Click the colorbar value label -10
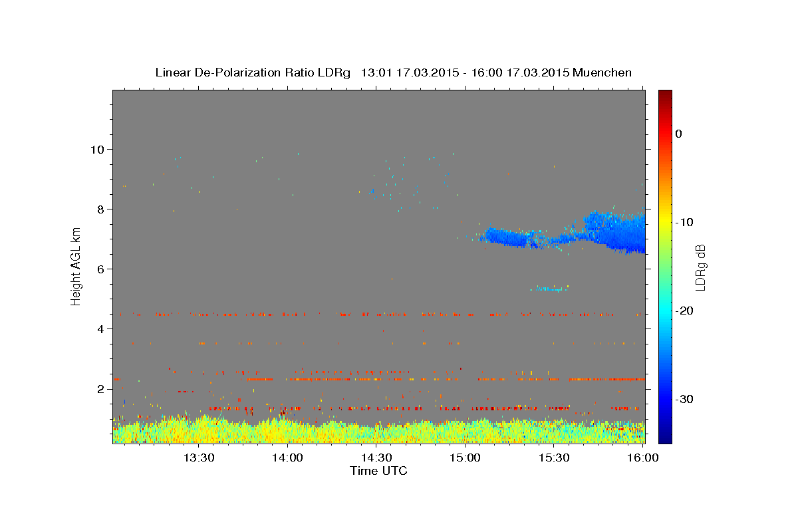Screen dimensions: 798x532 point(684,222)
